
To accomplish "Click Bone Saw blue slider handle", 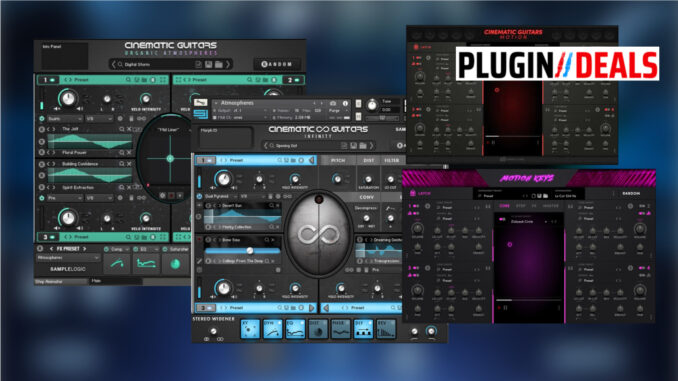I will click(249, 250).
